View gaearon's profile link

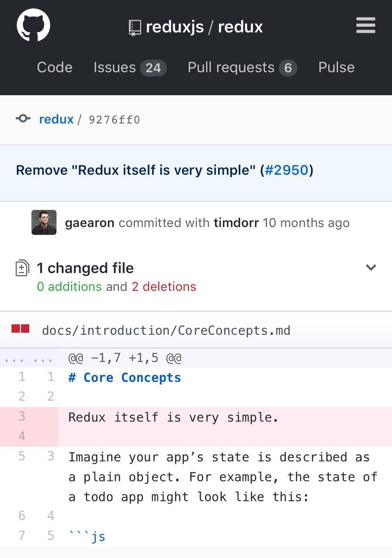pos(90,223)
